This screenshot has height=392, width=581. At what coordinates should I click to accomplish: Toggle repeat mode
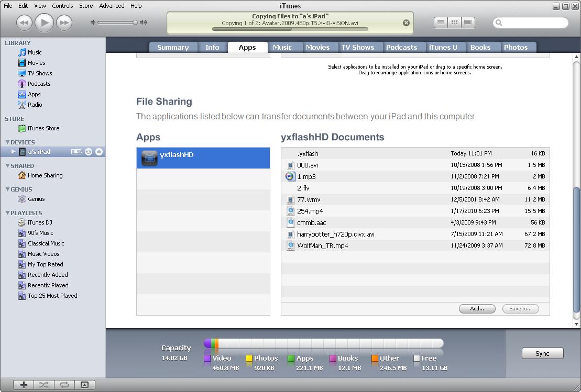coord(64,385)
